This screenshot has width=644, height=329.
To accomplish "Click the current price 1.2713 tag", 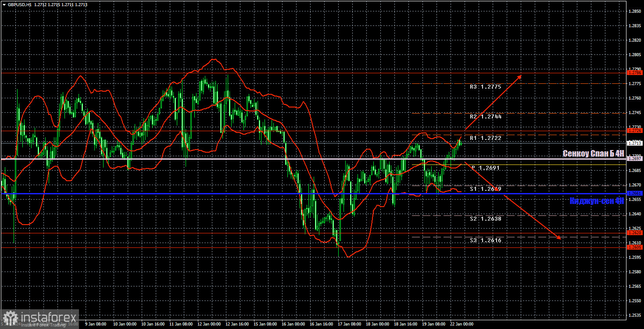I will point(635,143).
